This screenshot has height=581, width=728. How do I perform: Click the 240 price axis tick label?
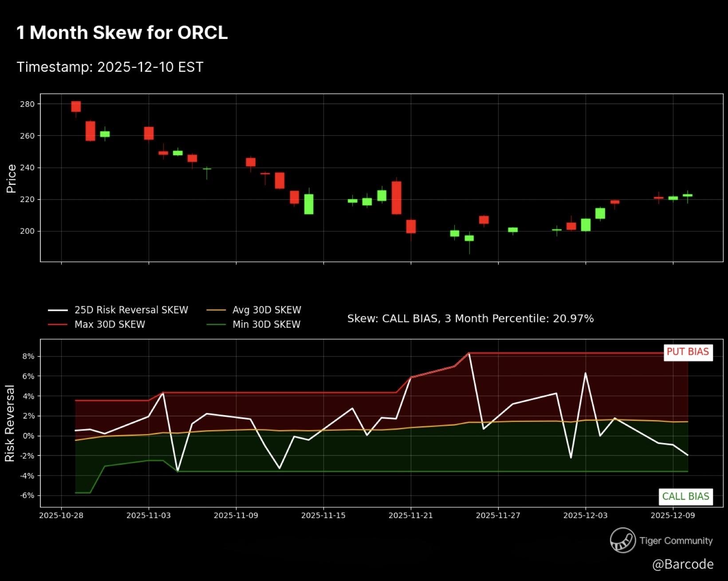click(x=27, y=168)
